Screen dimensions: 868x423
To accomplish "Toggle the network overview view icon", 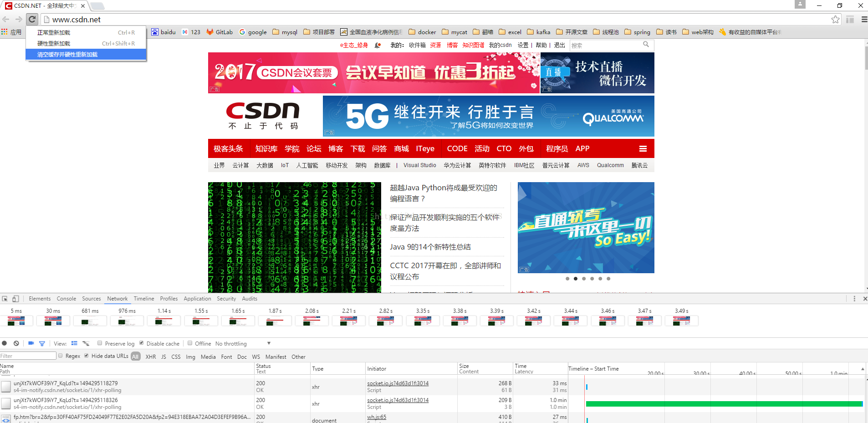I will point(86,343).
